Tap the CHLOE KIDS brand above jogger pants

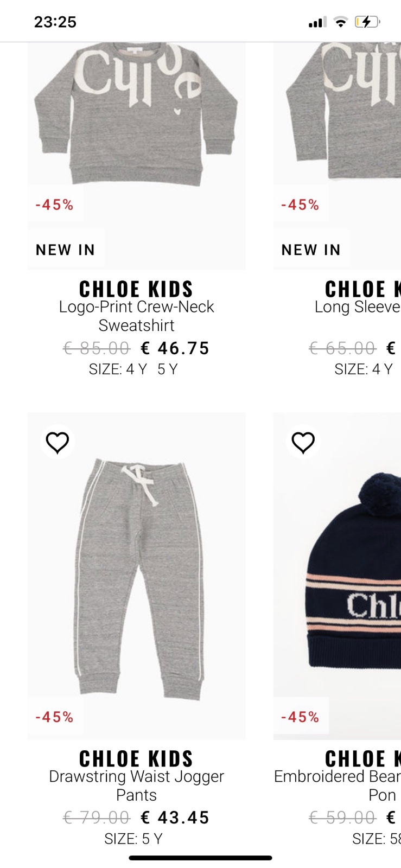pyautogui.click(x=136, y=758)
